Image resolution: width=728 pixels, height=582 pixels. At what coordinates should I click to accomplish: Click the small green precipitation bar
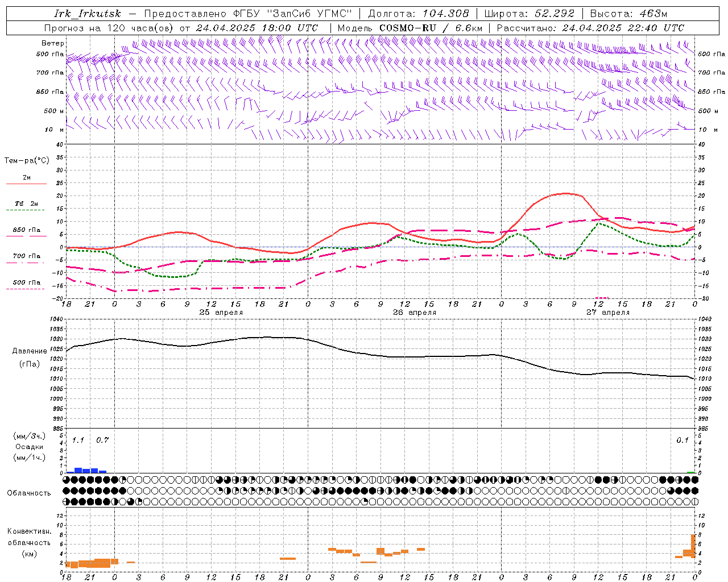[691, 472]
